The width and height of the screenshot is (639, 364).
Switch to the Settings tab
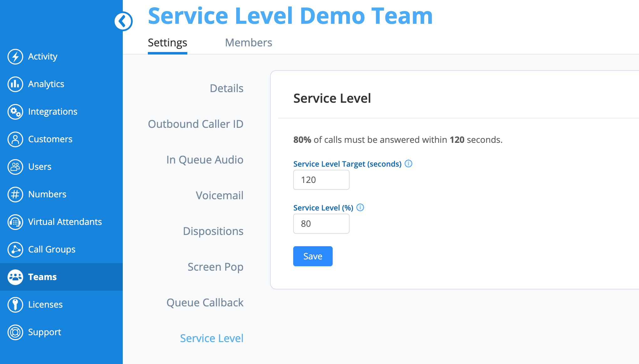(x=167, y=43)
